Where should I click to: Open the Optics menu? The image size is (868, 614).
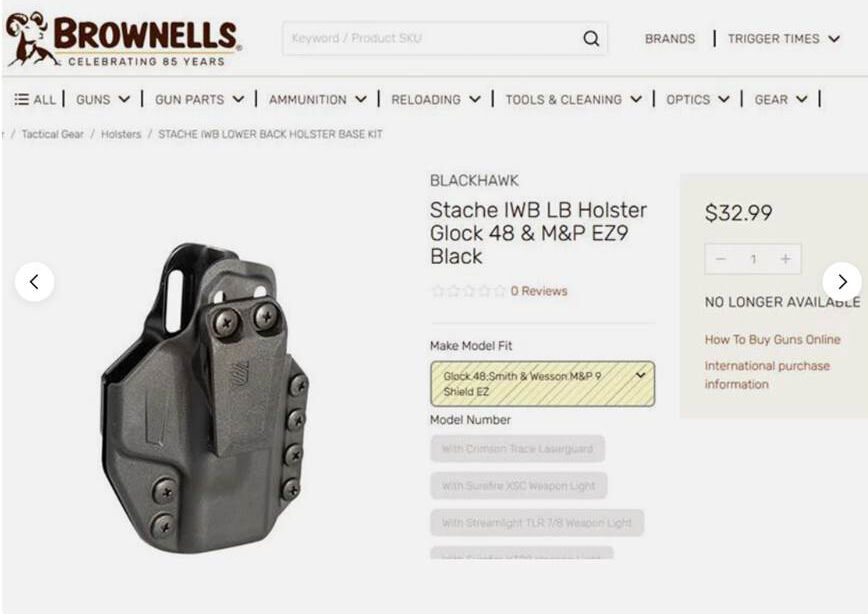698,100
